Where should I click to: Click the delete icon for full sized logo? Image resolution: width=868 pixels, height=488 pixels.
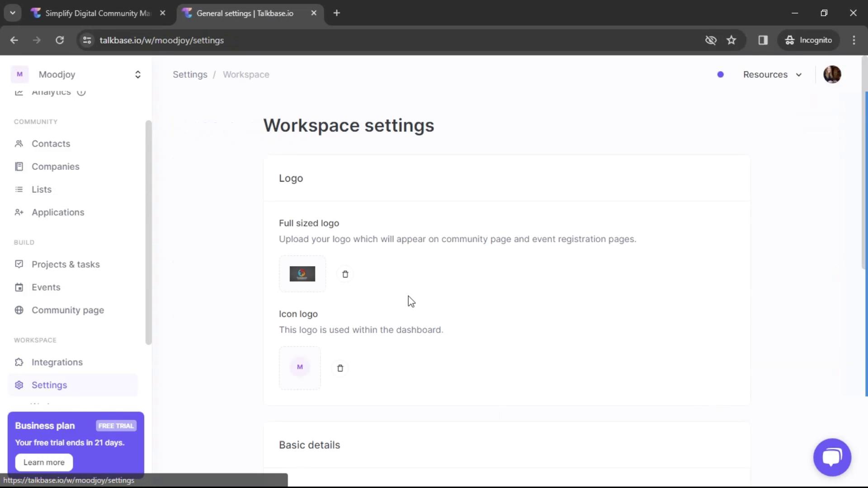(345, 274)
